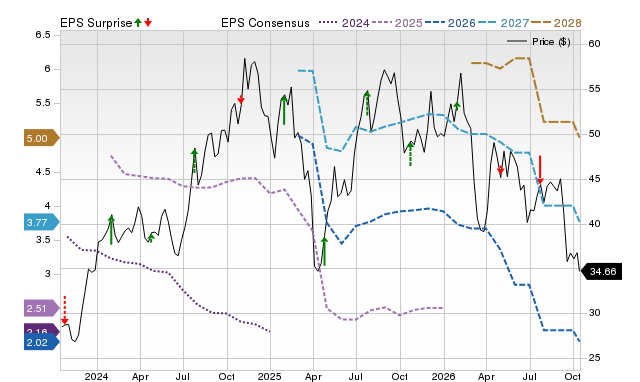
Task: Click the EPS Consensus legend label
Action: click(x=265, y=23)
